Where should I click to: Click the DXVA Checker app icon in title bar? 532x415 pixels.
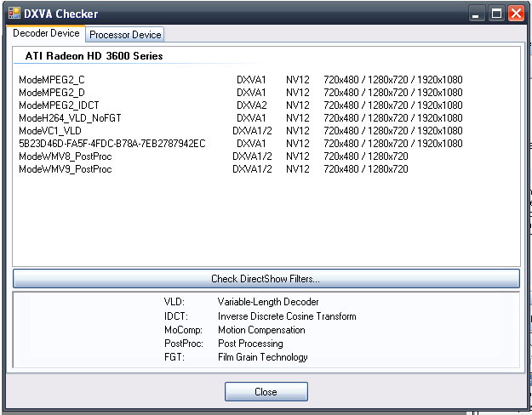pyautogui.click(x=14, y=14)
